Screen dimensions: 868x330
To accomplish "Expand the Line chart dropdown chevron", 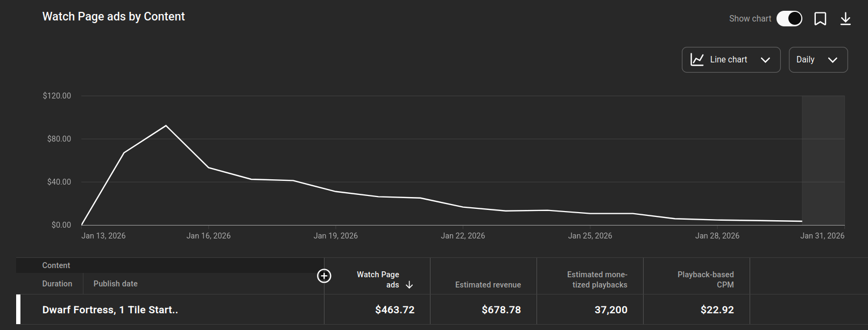I will coord(765,60).
